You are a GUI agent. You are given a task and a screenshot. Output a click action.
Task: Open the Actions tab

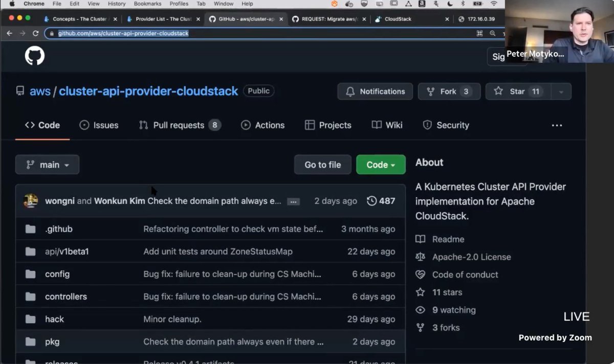click(262, 125)
